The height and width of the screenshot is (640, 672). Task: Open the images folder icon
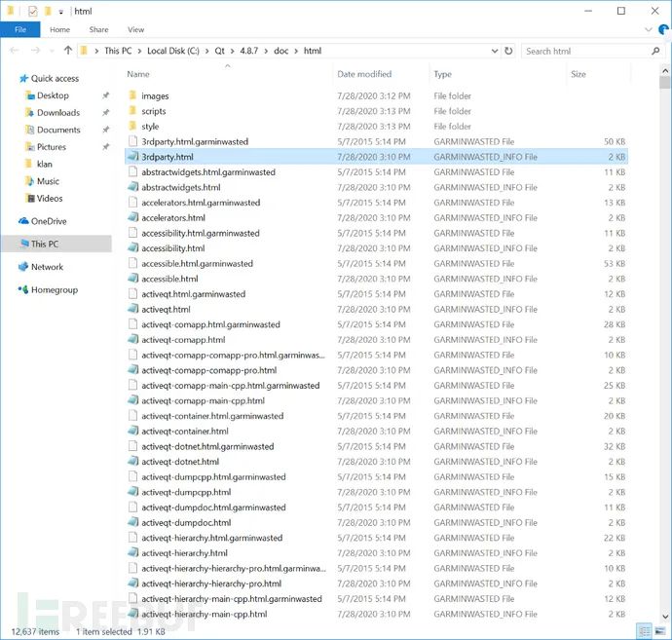point(132,95)
